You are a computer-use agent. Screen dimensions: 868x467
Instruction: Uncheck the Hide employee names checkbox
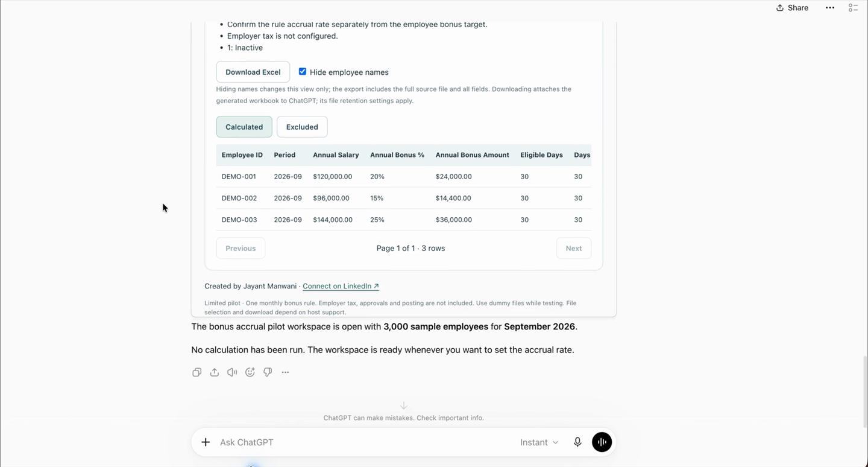pos(303,71)
